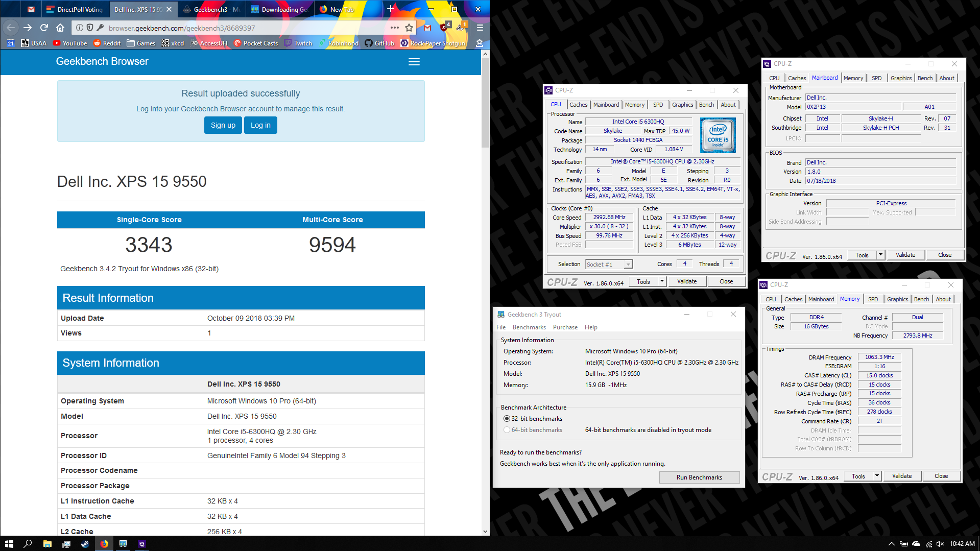Select 32-bit benchmarks radio button
Viewport: 980px width, 551px height.
[x=507, y=419]
